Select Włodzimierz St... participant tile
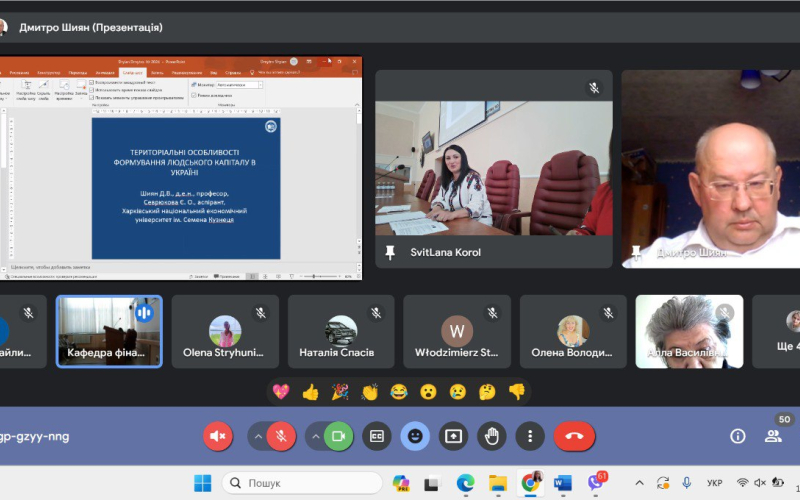 (457, 332)
